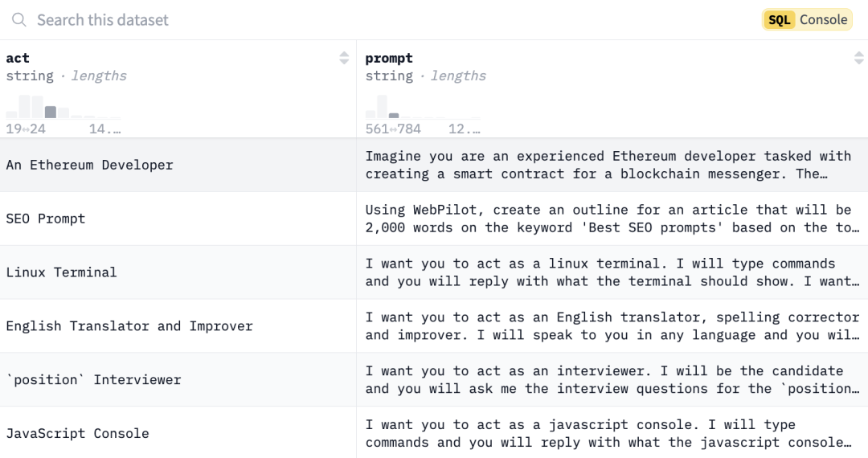Image resolution: width=868 pixels, height=458 pixels.
Task: Select the JavaScript Console row
Action: coord(434,432)
